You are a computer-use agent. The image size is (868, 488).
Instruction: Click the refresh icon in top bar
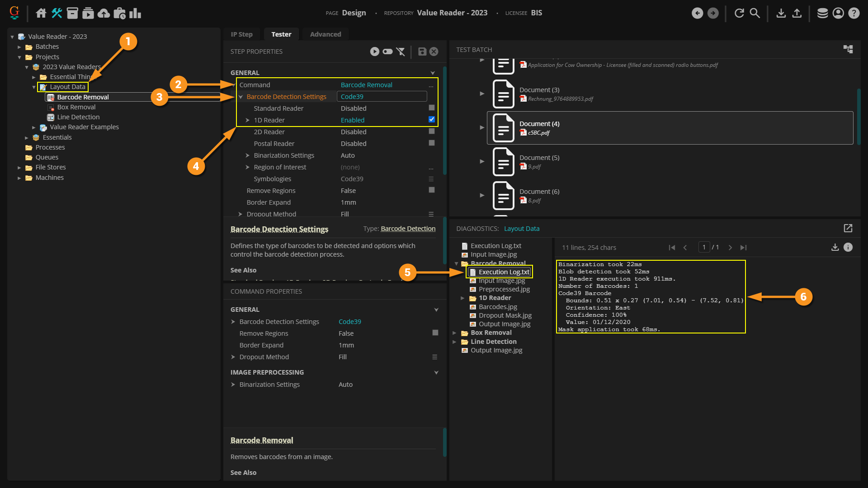click(739, 13)
